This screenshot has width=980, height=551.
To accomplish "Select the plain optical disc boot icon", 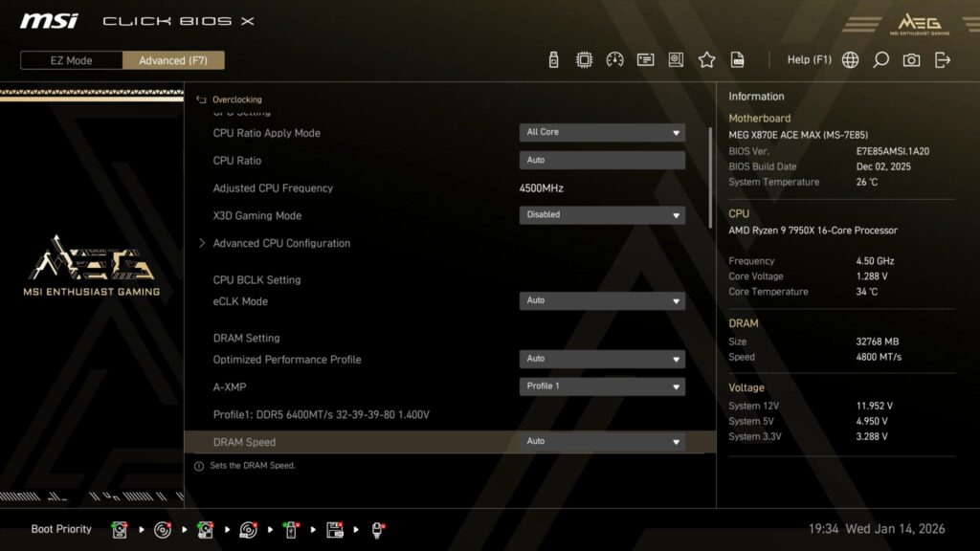I will point(163,530).
